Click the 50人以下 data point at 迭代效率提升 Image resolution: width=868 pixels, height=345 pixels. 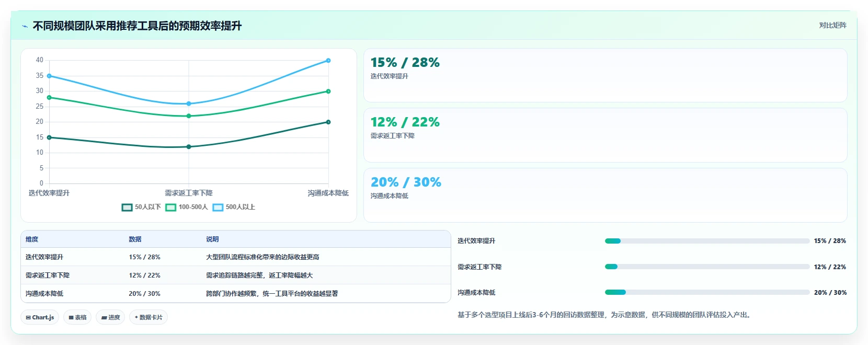49,137
